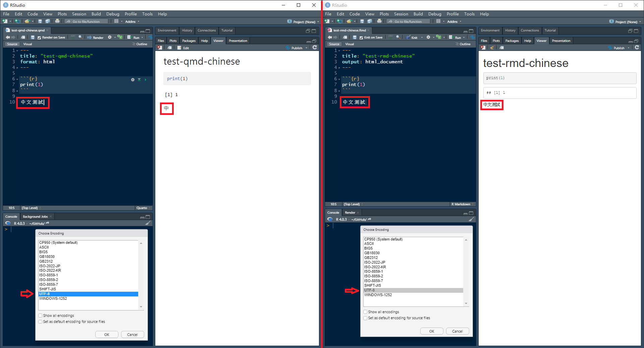The height and width of the screenshot is (348, 644).
Task: Click Go to file/function field in left window
Action: click(87, 21)
